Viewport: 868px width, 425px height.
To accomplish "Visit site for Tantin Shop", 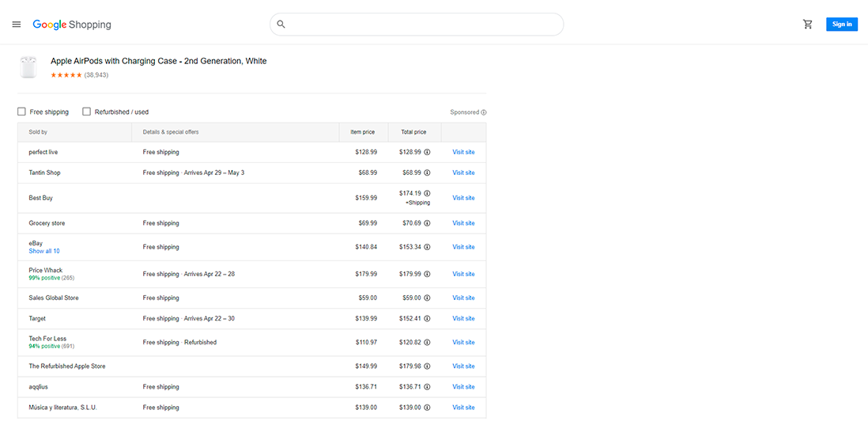I will 463,173.
